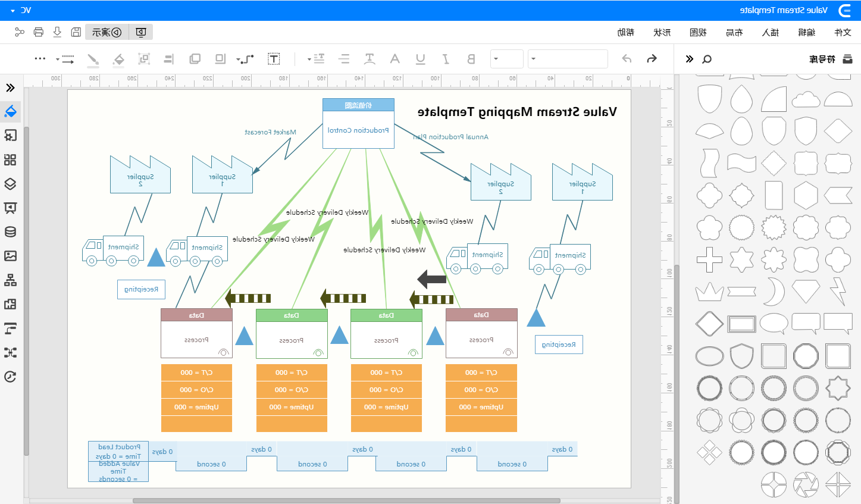Click the text alignment lines icon

tap(344, 58)
